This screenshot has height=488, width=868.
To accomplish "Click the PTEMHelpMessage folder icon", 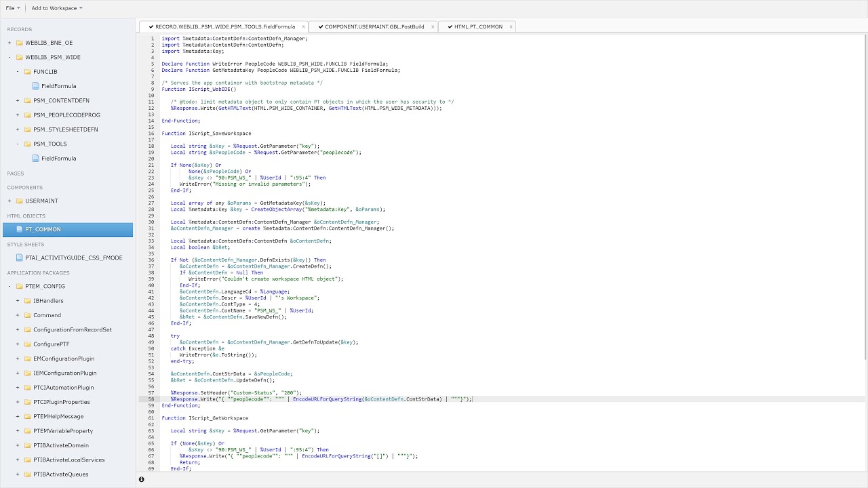I will pos(27,416).
